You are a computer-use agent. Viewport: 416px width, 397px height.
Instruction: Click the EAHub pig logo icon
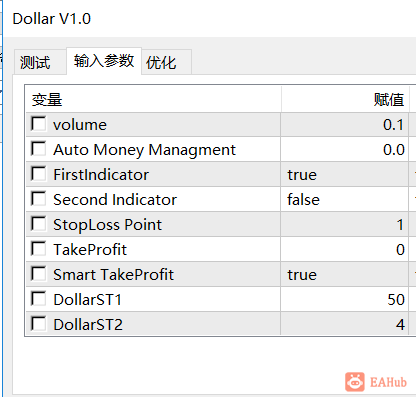(x=355, y=382)
